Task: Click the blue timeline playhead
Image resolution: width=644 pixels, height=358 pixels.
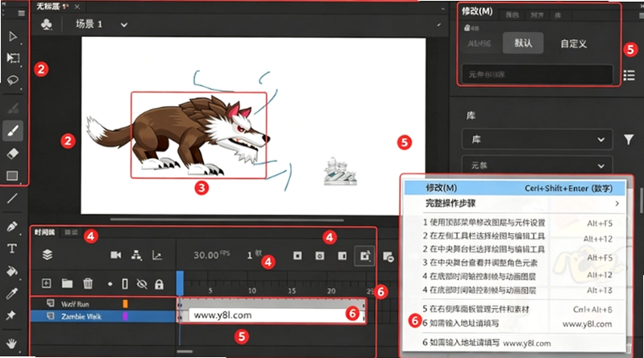Action: click(x=180, y=283)
